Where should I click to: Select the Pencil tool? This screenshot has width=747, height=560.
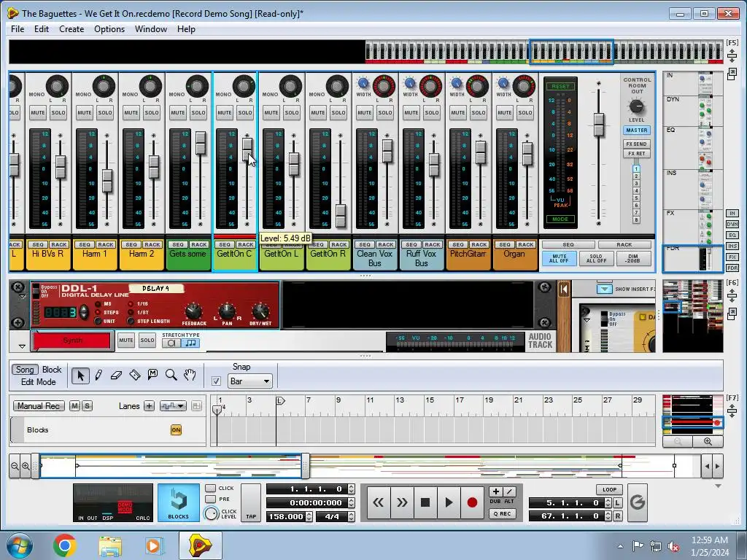point(98,376)
